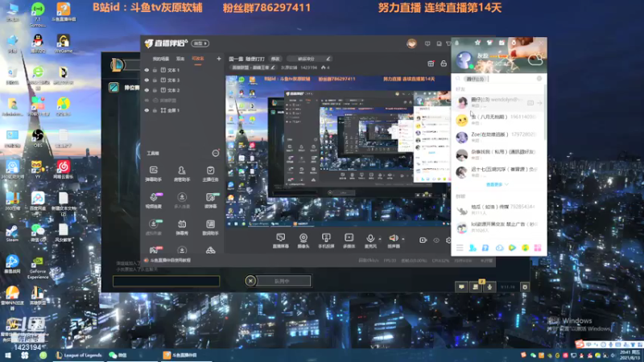Open QQ main menu hamburger icon
Image resolution: width=644 pixels, height=362 pixels.
(x=460, y=248)
